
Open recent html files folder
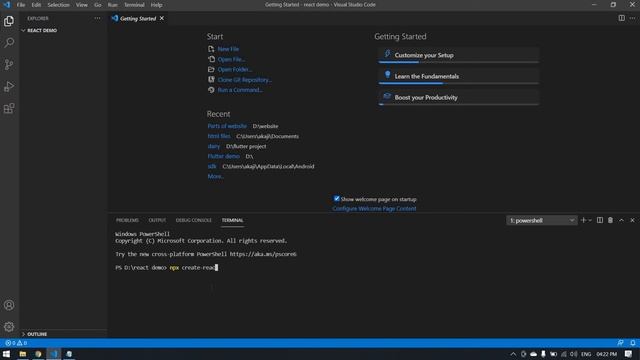219,136
